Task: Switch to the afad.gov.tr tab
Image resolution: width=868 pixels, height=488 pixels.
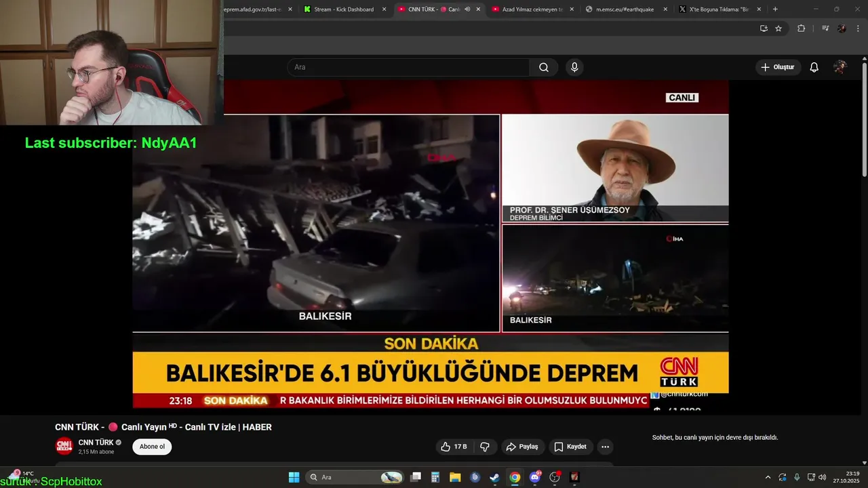Action: (252, 9)
